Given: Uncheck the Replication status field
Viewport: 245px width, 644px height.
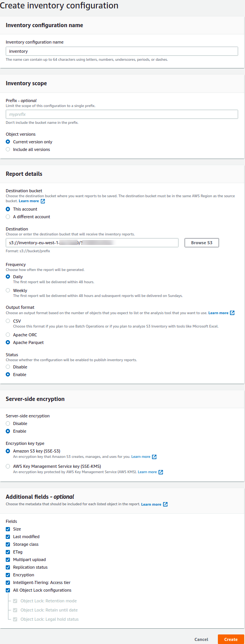Looking at the screenshot, I should pyautogui.click(x=8, y=567).
